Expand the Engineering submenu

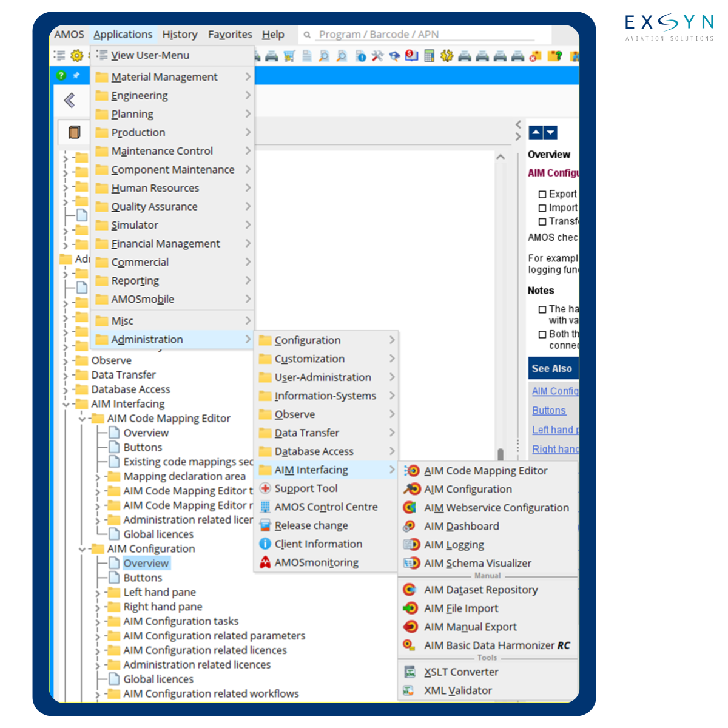tap(172, 95)
